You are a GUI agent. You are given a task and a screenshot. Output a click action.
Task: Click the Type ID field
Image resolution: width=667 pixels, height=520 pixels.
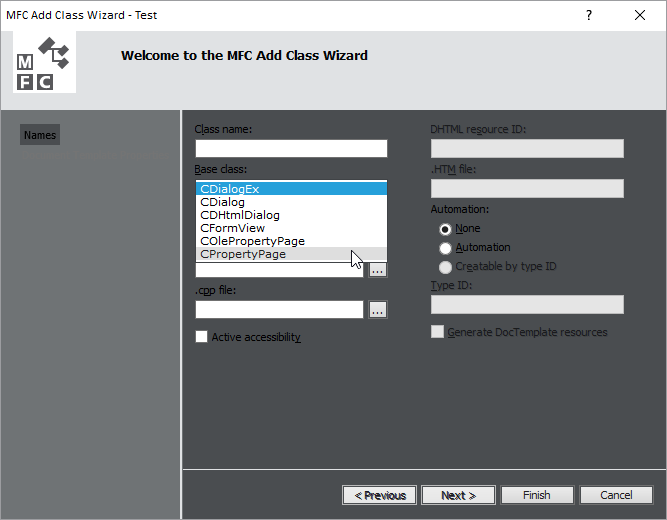527,305
